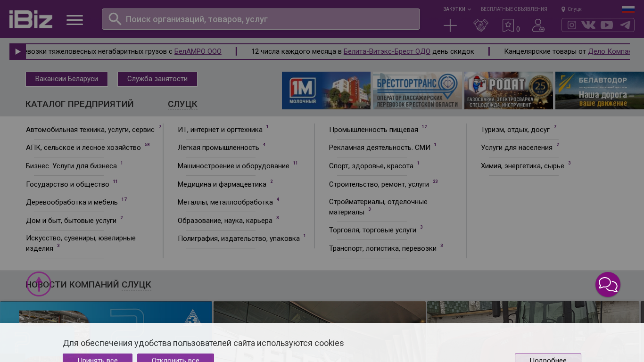Change city via Слуцк catalog selector
644x362 pixels.
[x=182, y=104]
